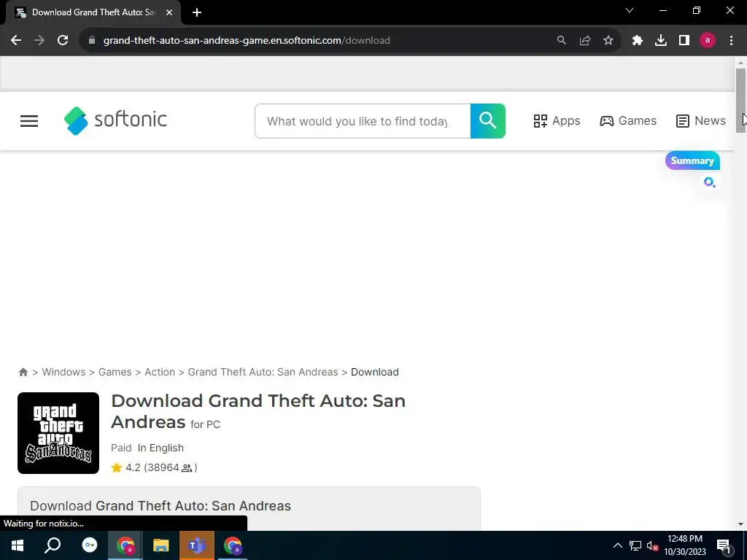This screenshot has height=560, width=747.
Task: Show hidden system tray icons
Action: (617, 545)
